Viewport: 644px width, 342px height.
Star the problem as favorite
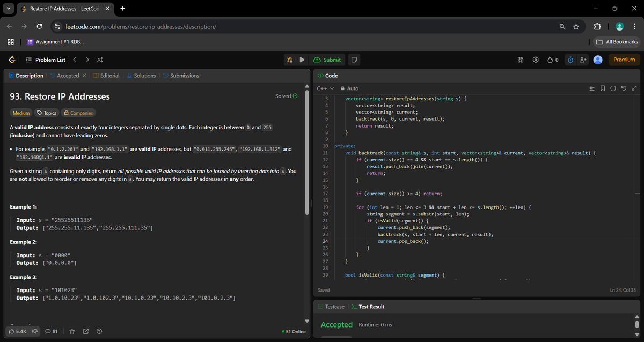(x=72, y=331)
